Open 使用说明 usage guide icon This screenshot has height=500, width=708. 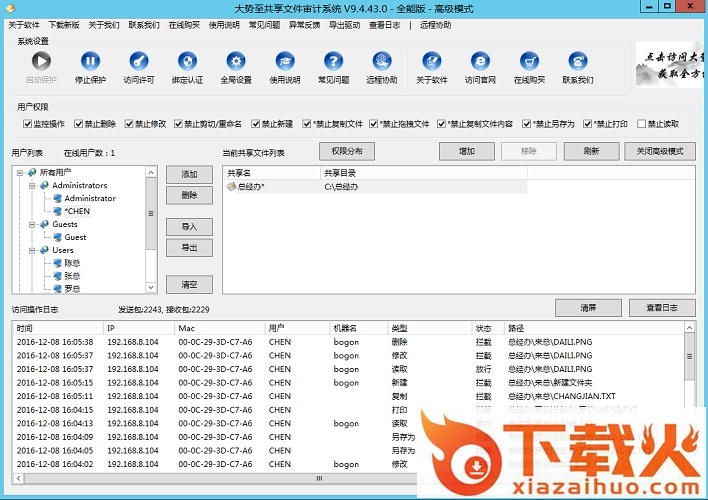tap(284, 62)
